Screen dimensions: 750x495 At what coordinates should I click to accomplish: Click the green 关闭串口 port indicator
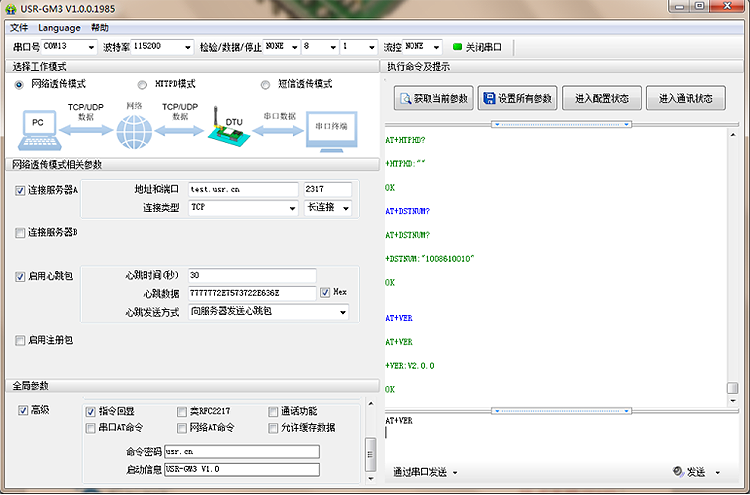(x=458, y=47)
